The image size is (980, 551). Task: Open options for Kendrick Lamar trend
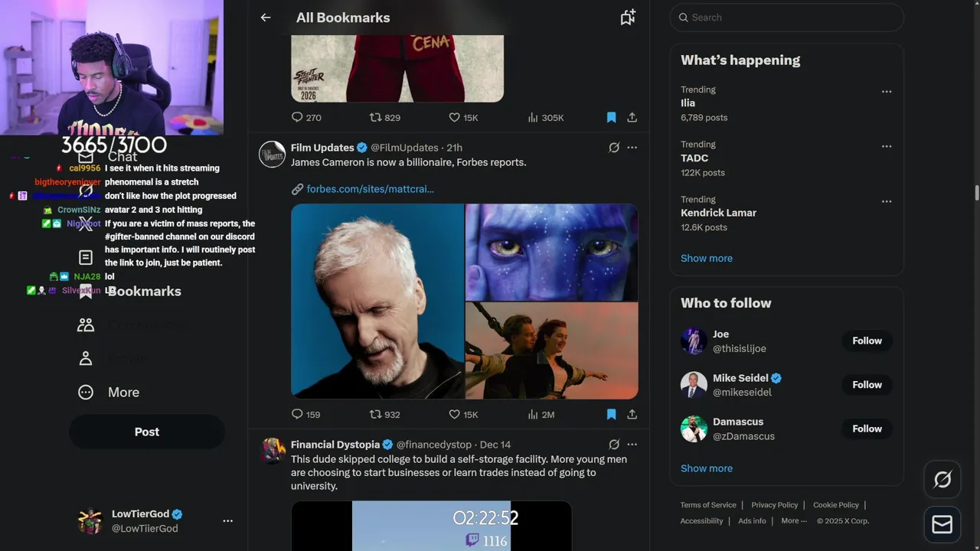887,201
